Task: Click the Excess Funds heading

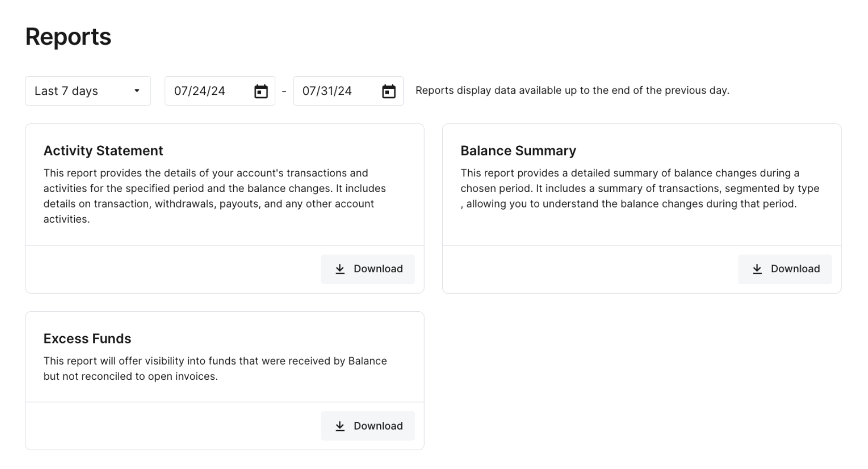Action: pos(87,338)
